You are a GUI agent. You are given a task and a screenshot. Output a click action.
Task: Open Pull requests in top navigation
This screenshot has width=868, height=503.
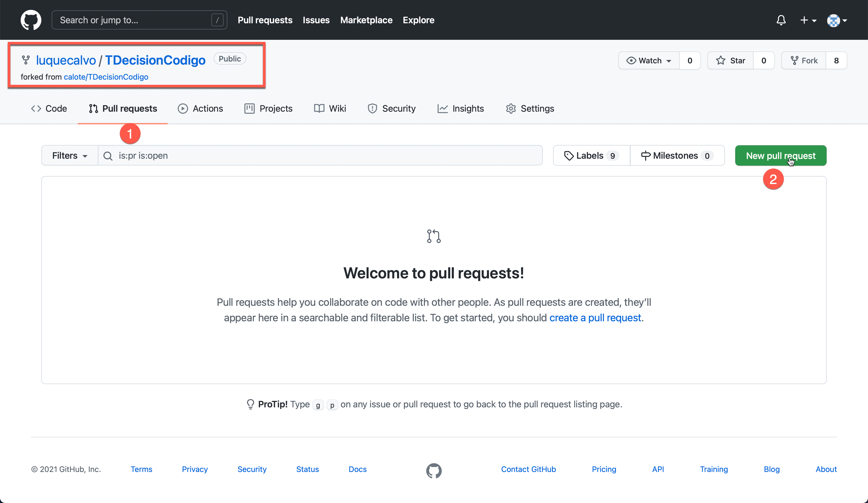click(265, 20)
